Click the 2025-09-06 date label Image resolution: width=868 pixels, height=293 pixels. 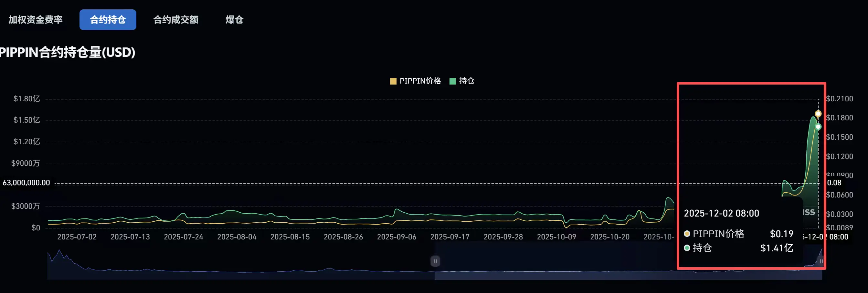[397, 237]
